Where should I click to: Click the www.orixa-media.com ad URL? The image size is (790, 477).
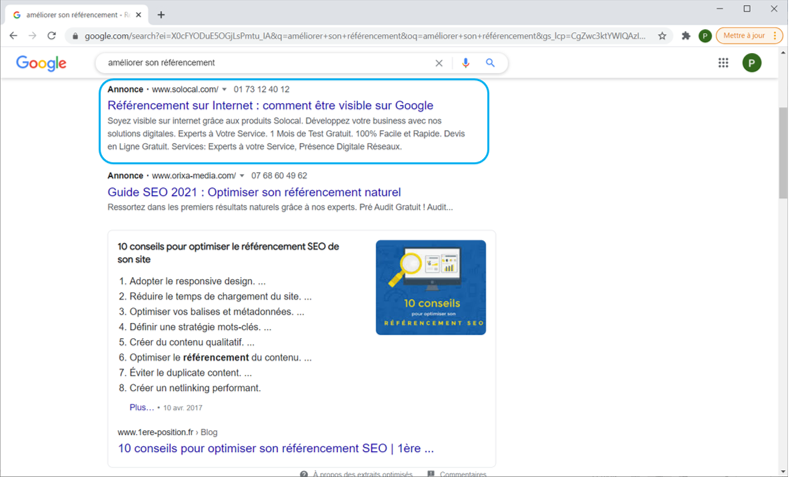[193, 176]
